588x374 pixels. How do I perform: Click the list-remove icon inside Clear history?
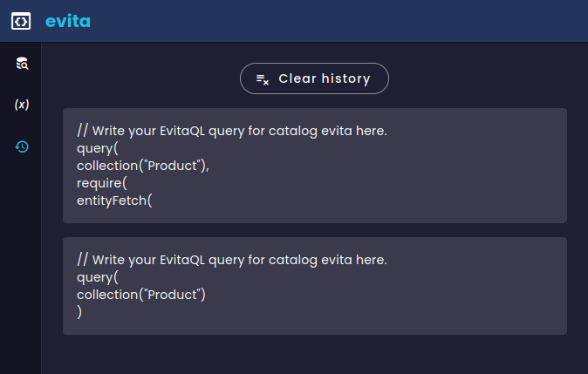point(262,78)
